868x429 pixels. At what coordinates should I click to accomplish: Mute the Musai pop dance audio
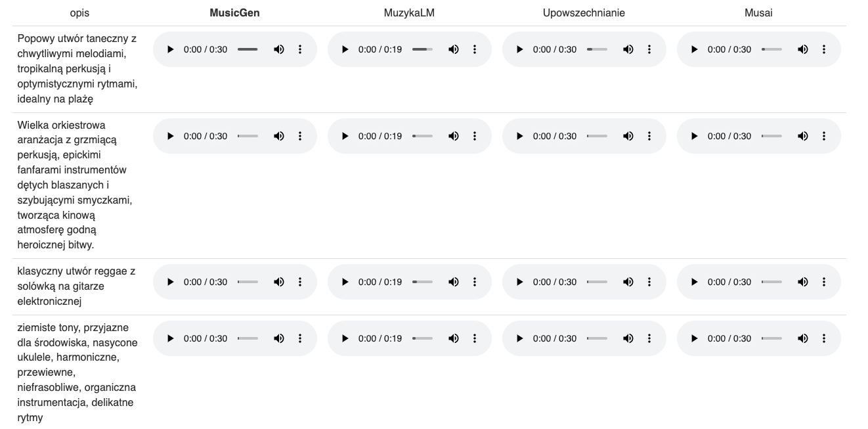(803, 49)
